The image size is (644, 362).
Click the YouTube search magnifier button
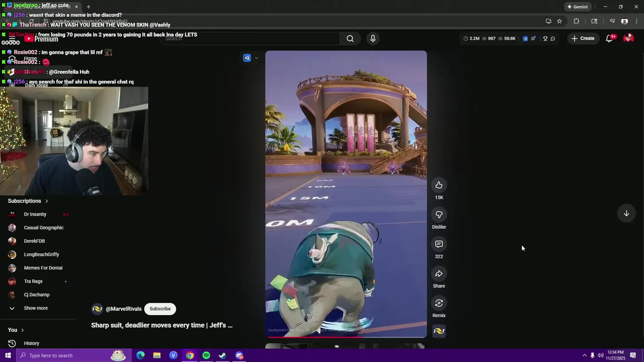coord(350,38)
